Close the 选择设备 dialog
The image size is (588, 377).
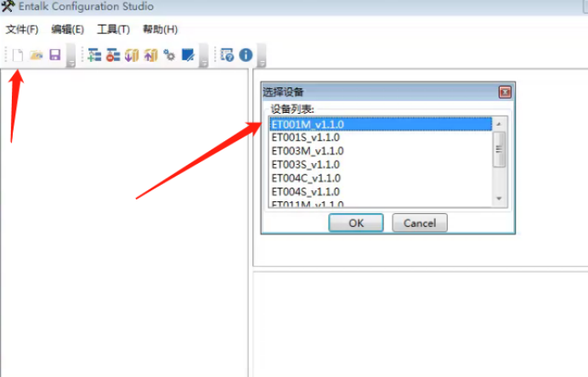click(505, 93)
